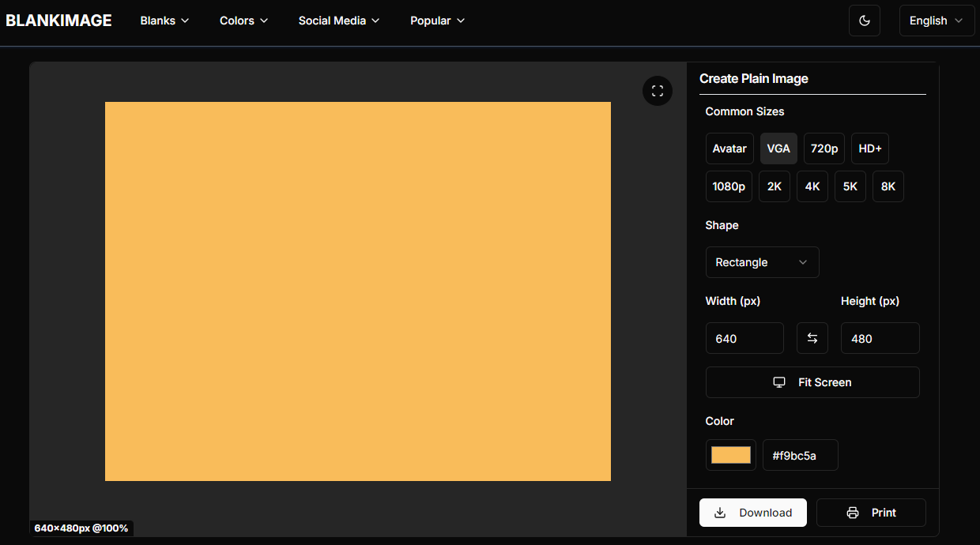
Task: Toggle dark mode with the moon icon
Action: (865, 21)
